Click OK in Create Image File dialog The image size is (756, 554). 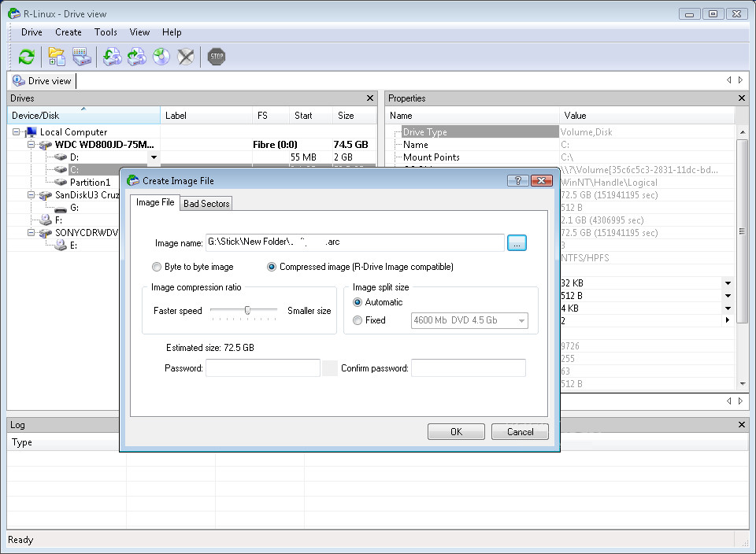coord(456,432)
